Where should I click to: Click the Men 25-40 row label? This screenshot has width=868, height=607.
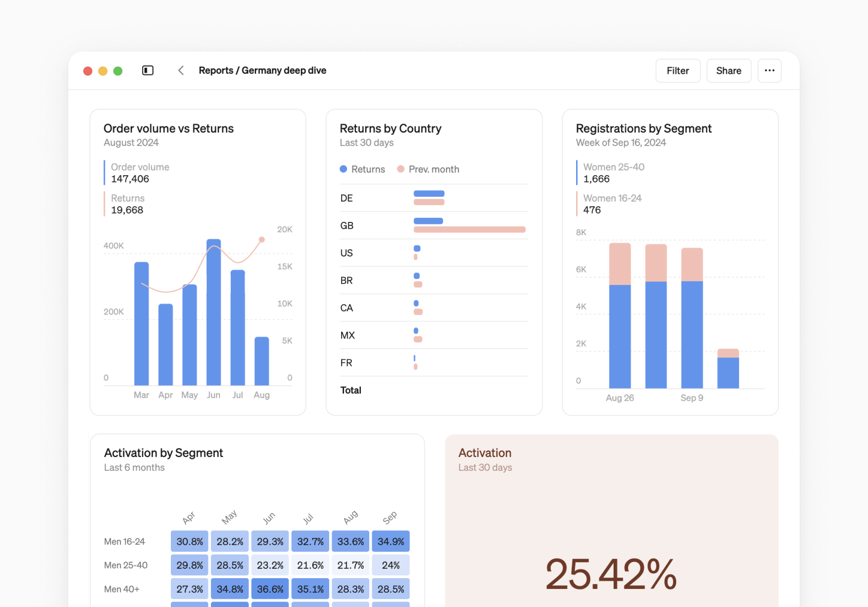[126, 565]
